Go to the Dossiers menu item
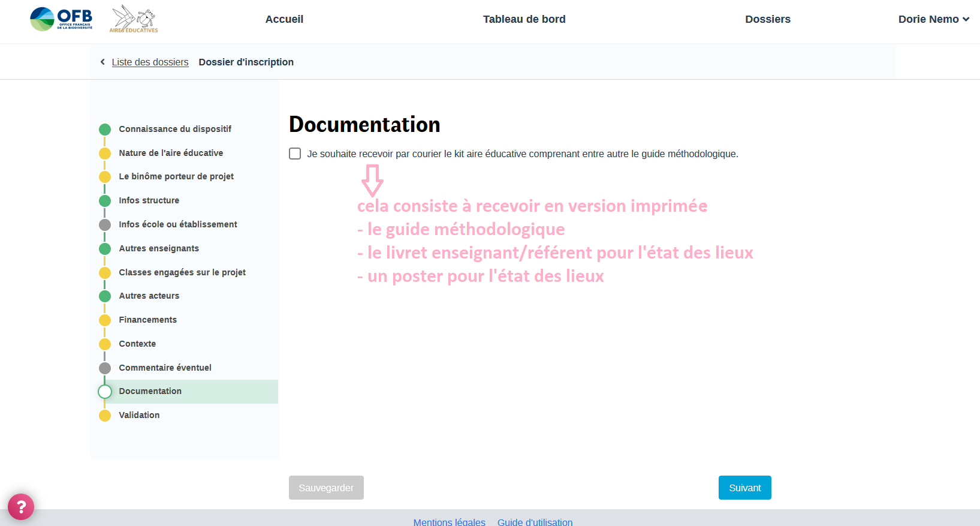This screenshot has width=980, height=526. click(767, 19)
